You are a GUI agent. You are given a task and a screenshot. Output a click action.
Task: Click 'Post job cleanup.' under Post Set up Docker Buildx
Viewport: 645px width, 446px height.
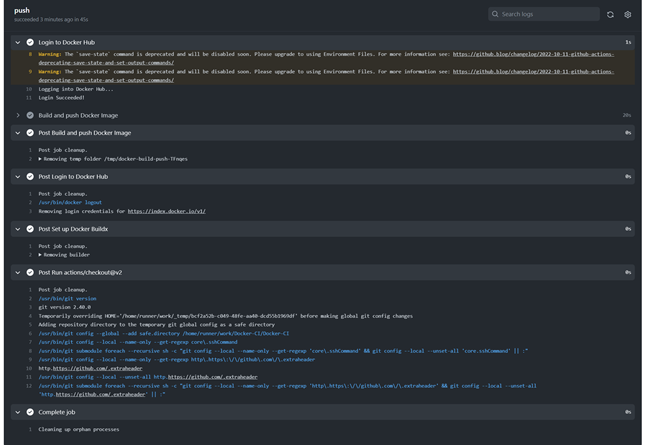pyautogui.click(x=63, y=246)
